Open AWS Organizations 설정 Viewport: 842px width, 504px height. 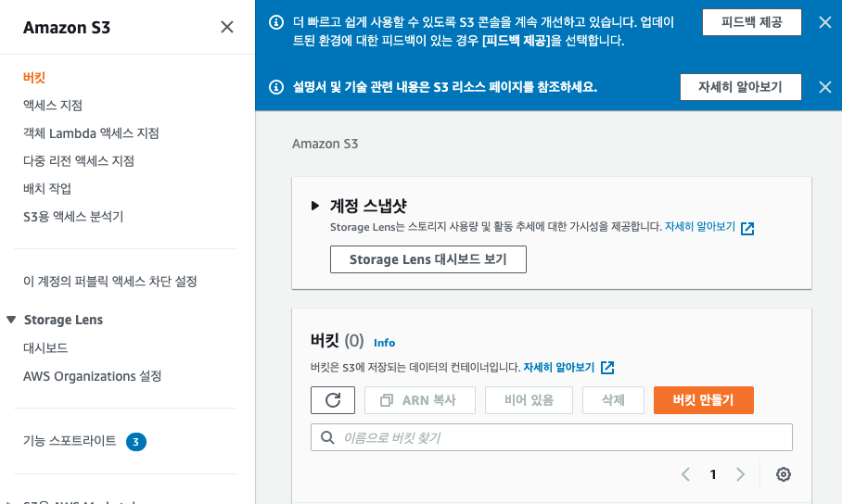click(x=93, y=376)
